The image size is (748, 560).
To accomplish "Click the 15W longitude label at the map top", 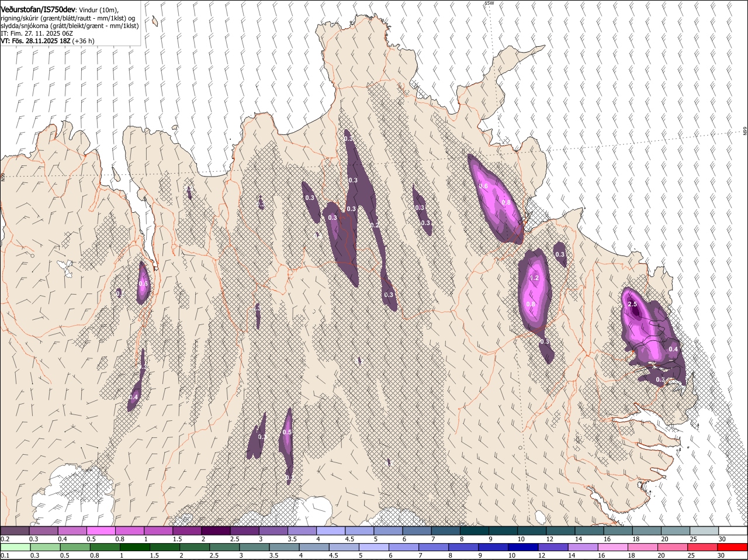I will coord(489,4).
